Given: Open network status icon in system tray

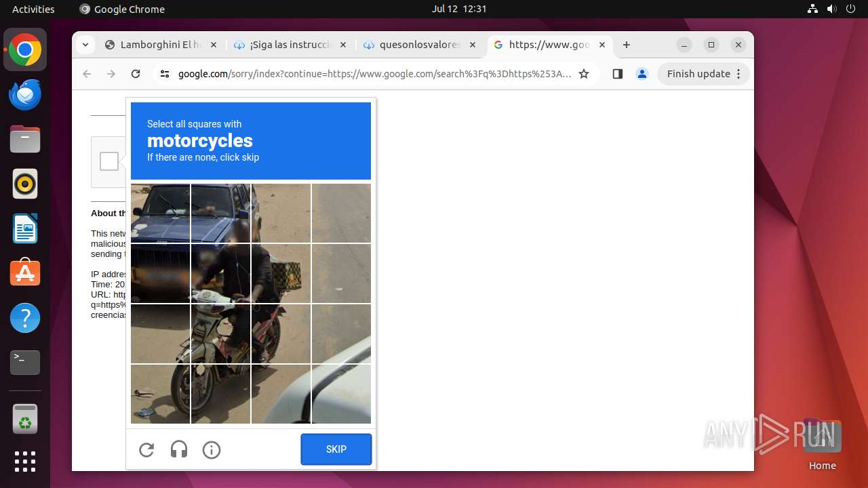Looking at the screenshot, I should [x=813, y=9].
